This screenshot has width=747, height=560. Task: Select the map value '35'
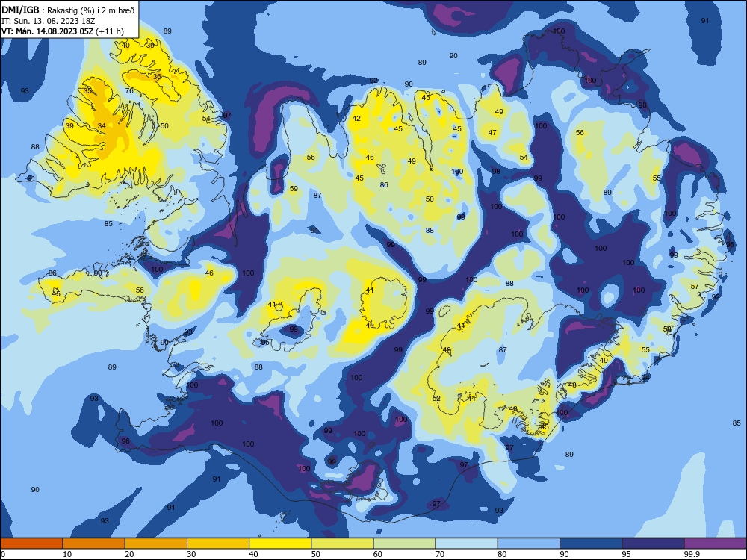pyautogui.click(x=87, y=90)
